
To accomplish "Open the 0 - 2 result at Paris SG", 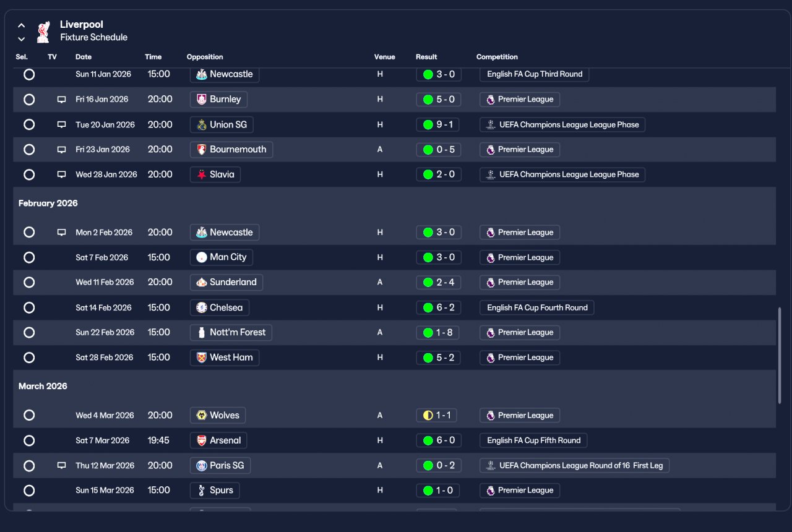I will coord(439,465).
